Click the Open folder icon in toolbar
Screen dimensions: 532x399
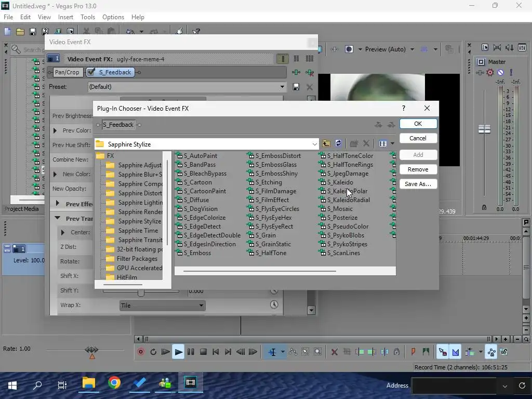click(x=20, y=32)
